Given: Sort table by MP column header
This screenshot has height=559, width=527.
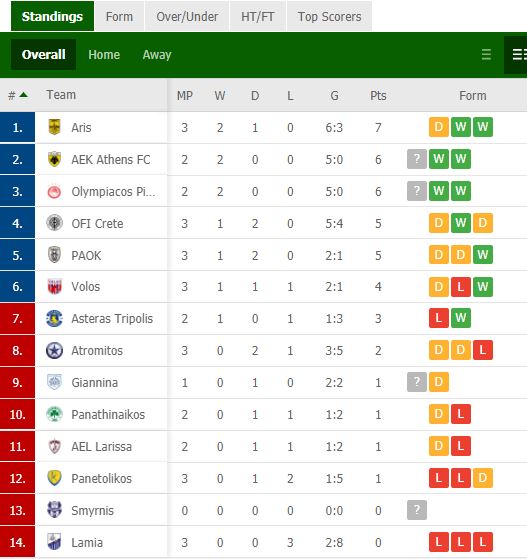Looking at the screenshot, I should (184, 95).
